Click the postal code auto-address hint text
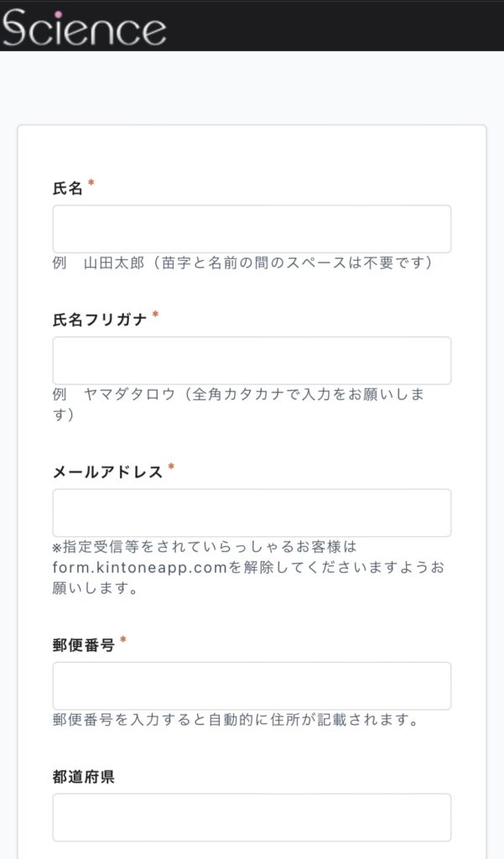The width and height of the screenshot is (504, 859). click(x=236, y=720)
